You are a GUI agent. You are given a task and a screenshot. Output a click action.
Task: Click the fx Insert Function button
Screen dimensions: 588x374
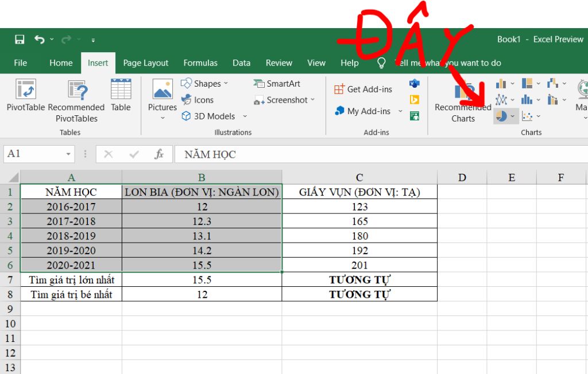pyautogui.click(x=159, y=154)
